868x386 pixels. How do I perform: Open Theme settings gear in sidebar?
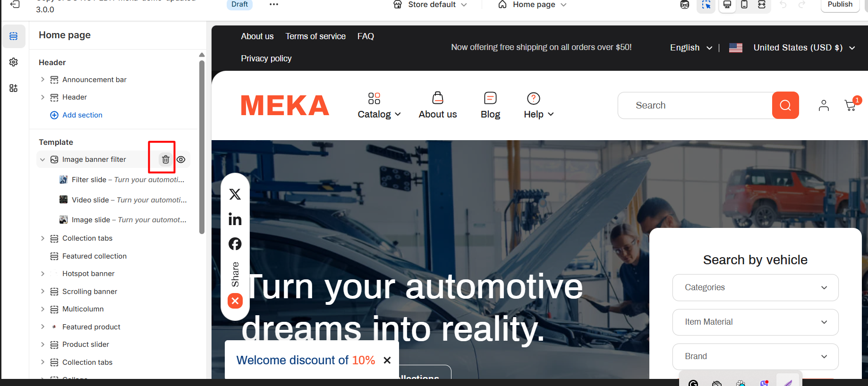point(14,62)
